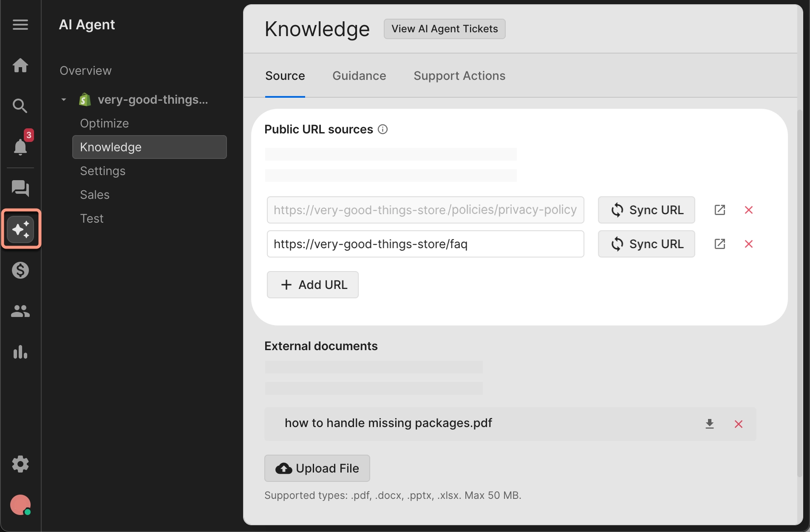
Task: Open the Home icon in sidebar
Action: point(20,65)
